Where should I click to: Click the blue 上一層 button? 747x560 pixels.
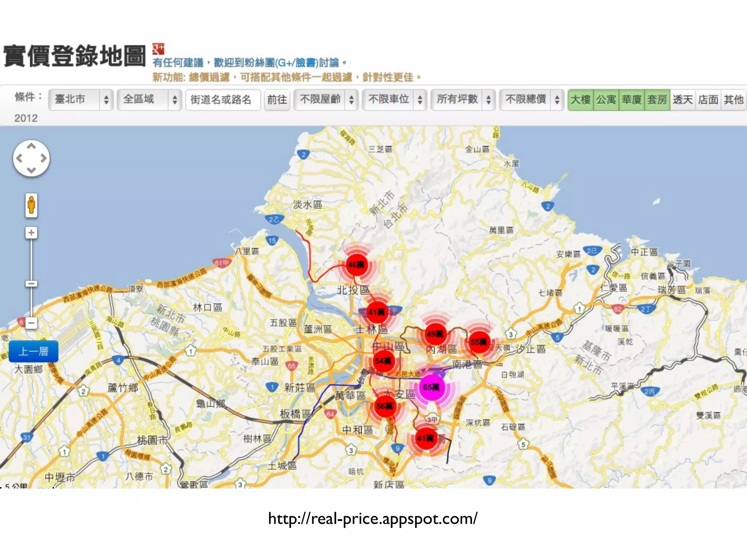pos(34,351)
